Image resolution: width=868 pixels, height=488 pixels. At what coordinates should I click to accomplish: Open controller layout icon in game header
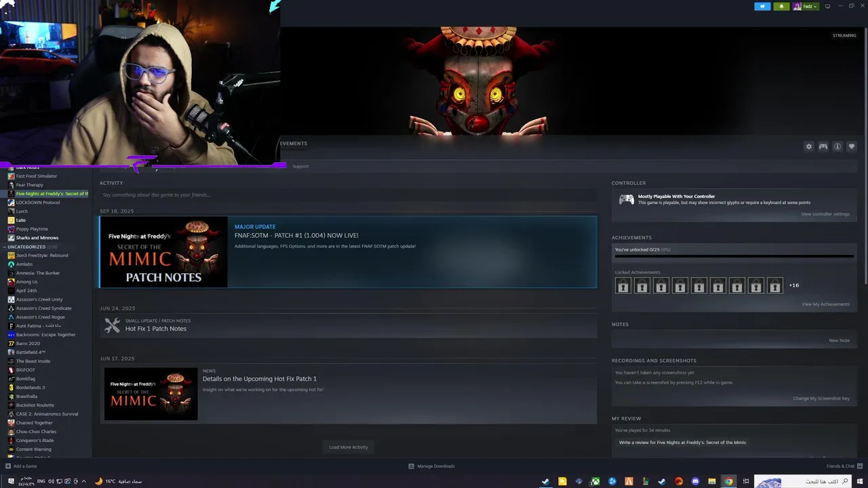tap(823, 146)
